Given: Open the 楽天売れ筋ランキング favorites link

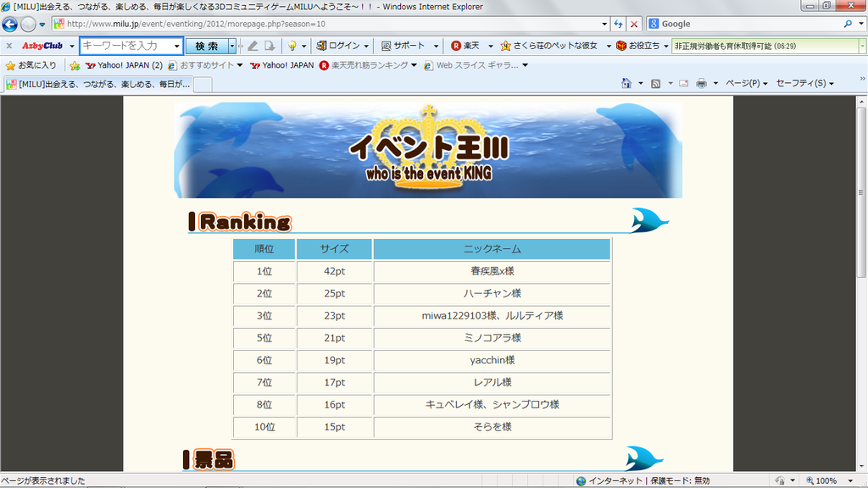Looking at the screenshot, I should [368, 65].
